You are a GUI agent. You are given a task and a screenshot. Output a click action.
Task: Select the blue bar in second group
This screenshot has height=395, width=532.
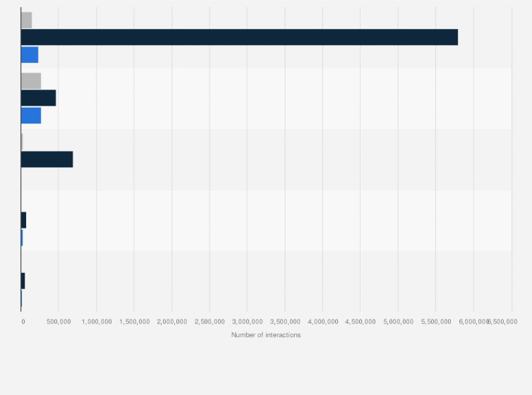31,116
